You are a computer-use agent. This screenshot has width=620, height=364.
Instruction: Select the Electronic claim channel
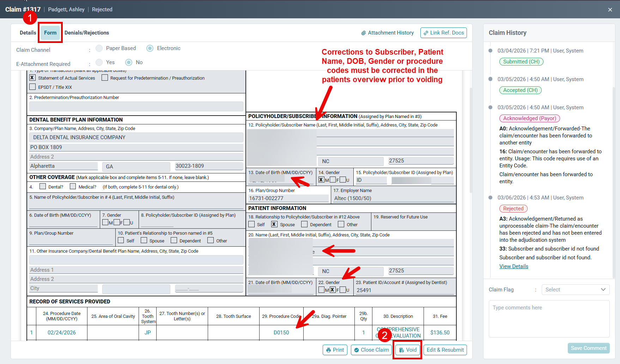tap(150, 48)
